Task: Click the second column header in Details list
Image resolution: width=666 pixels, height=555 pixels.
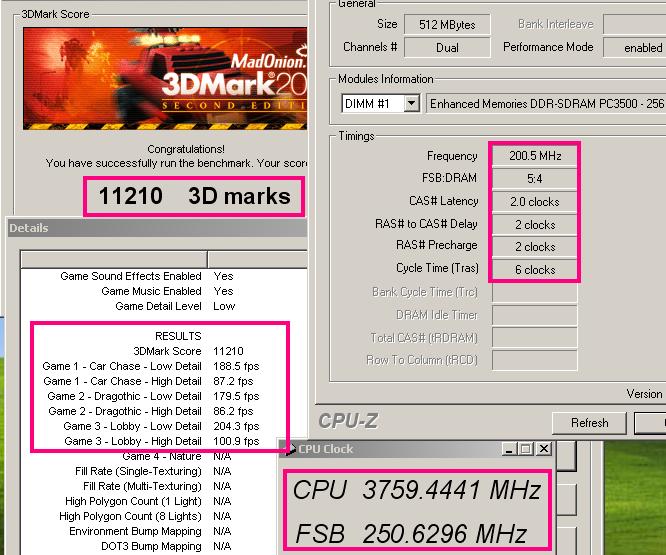Action: coord(257,259)
